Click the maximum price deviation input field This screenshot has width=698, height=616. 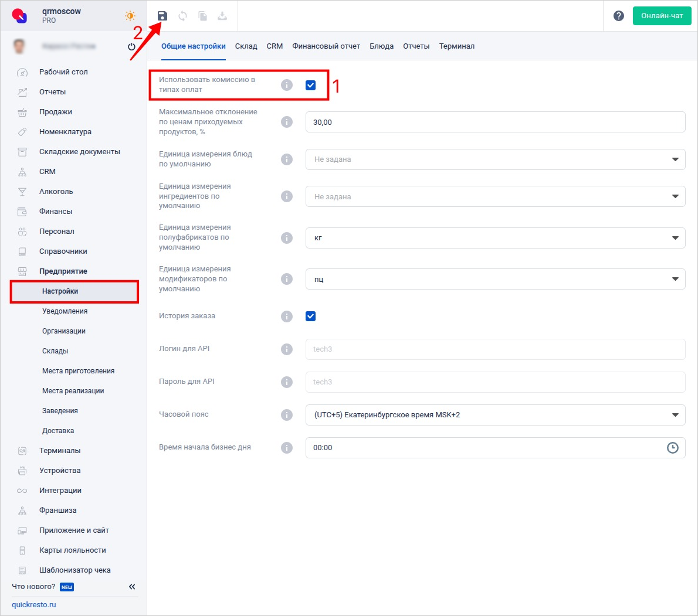coord(494,122)
